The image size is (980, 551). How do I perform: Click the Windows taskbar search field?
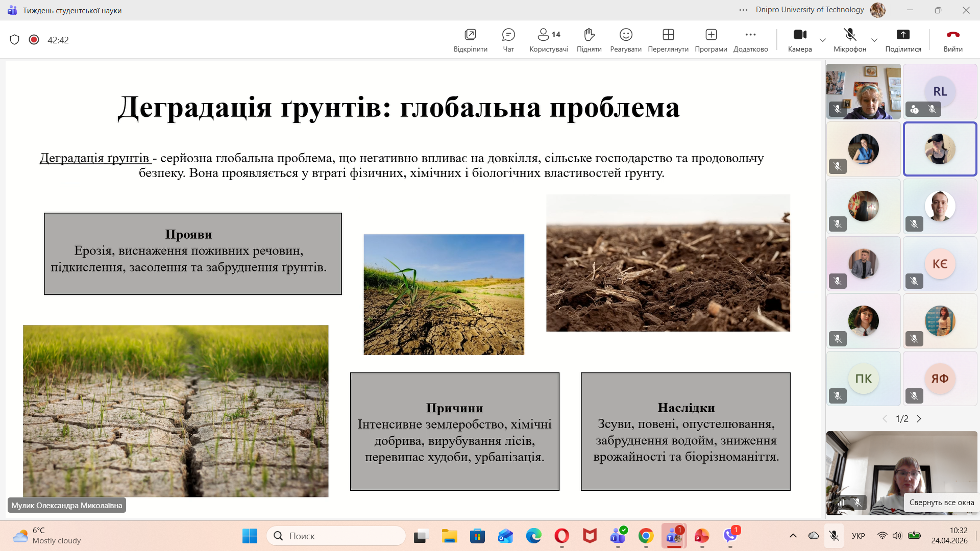click(x=336, y=536)
